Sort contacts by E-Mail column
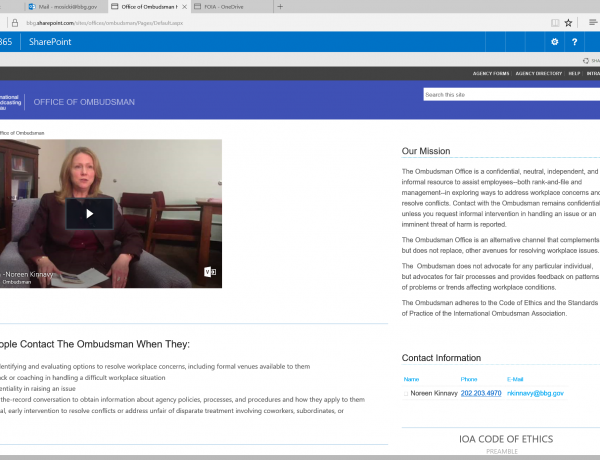 (515, 379)
